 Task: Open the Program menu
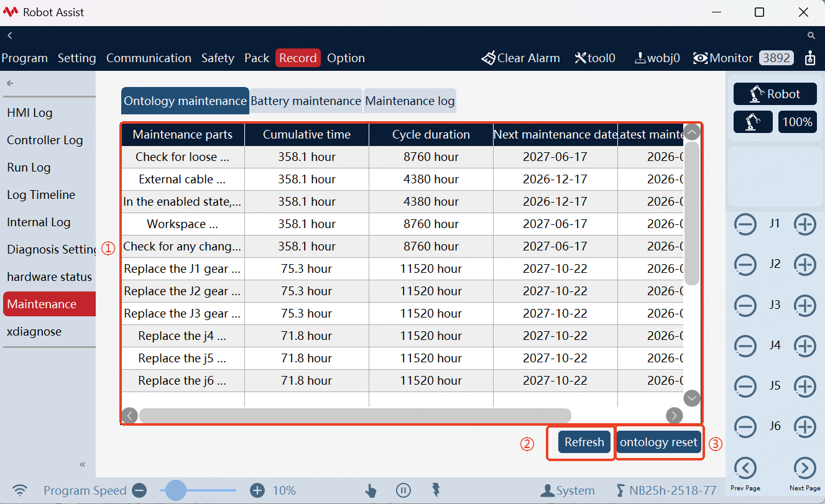pos(24,58)
